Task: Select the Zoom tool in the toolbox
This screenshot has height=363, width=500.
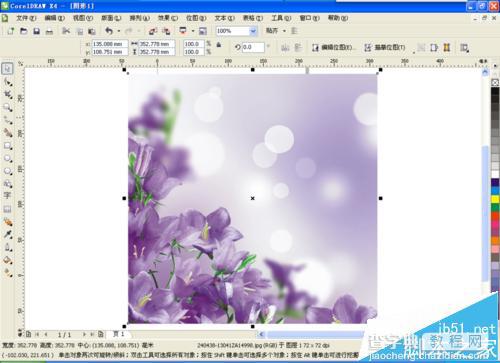Action: [8, 107]
